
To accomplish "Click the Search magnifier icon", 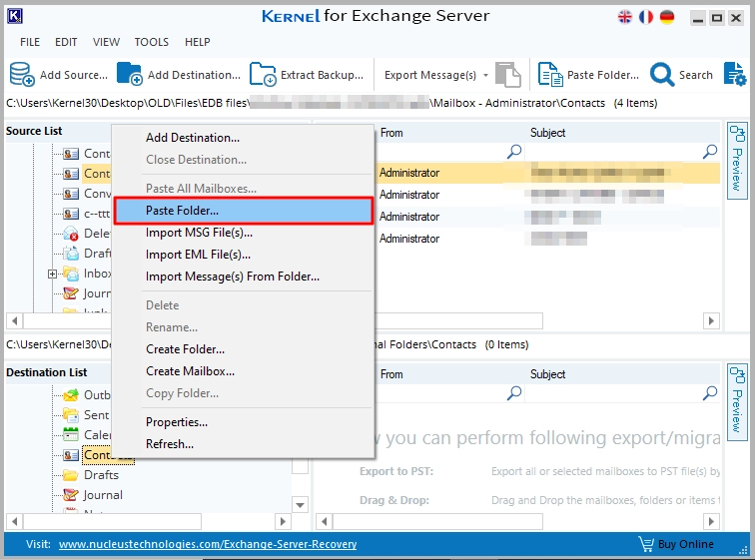I will click(662, 75).
